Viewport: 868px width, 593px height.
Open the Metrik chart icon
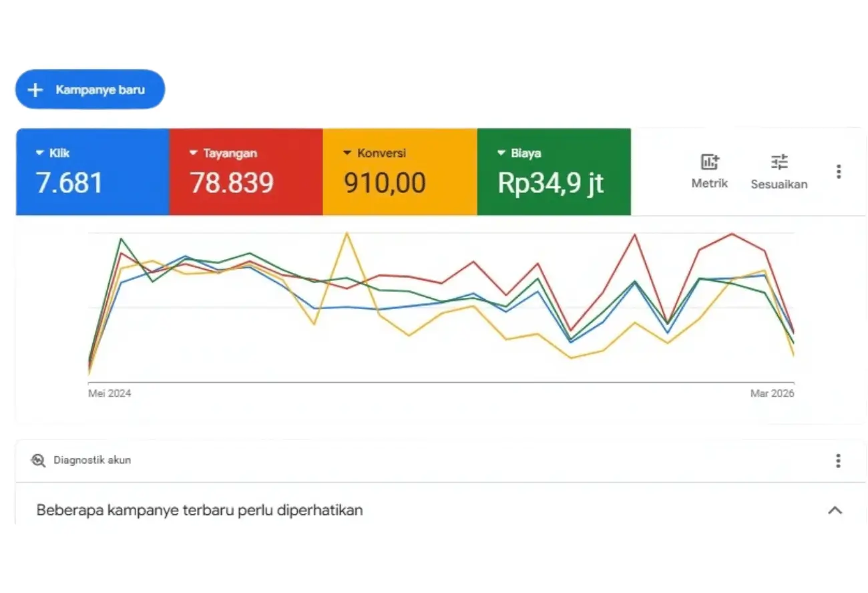coord(709,162)
